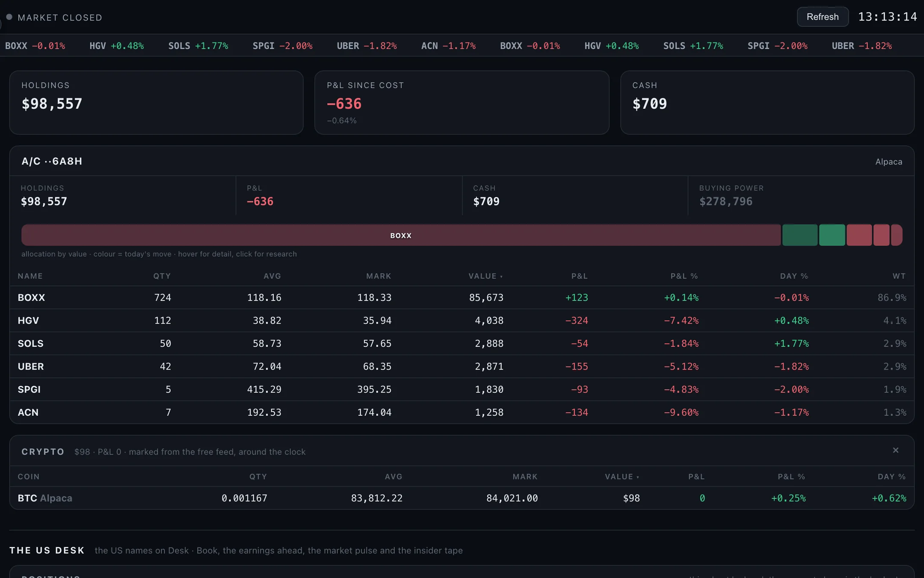Close the Crypto panel
Image resolution: width=924 pixels, height=578 pixels.
[895, 450]
